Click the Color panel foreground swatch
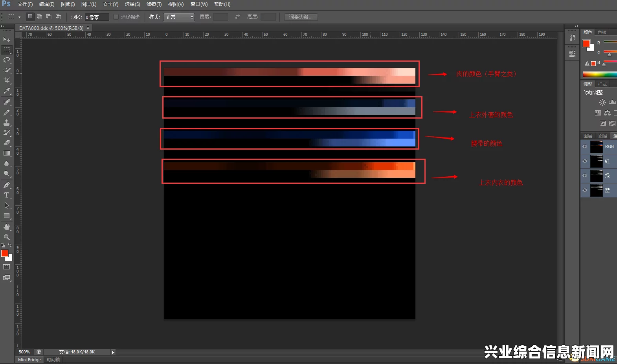The image size is (617, 364). click(x=586, y=44)
